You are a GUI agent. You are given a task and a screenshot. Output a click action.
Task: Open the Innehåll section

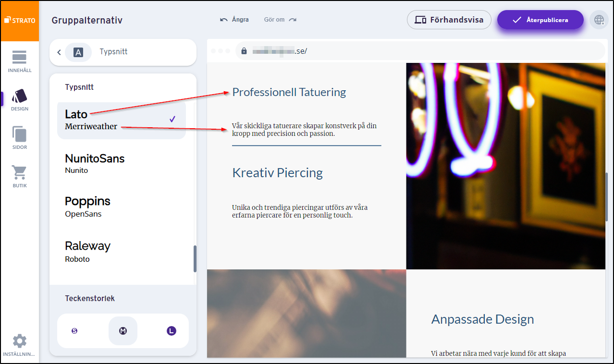coord(20,61)
